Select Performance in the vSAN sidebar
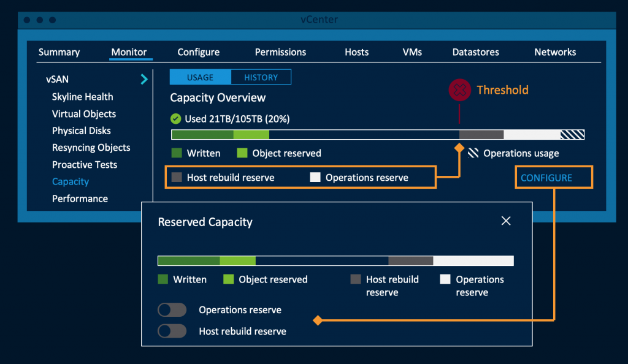Screen dimensions: 628x364 click(80, 199)
